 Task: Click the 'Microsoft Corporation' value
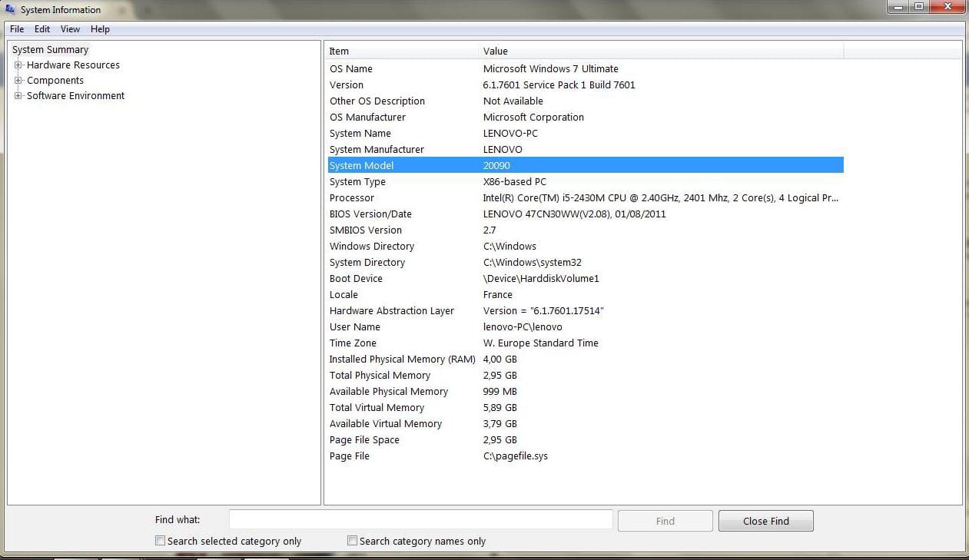533,118
